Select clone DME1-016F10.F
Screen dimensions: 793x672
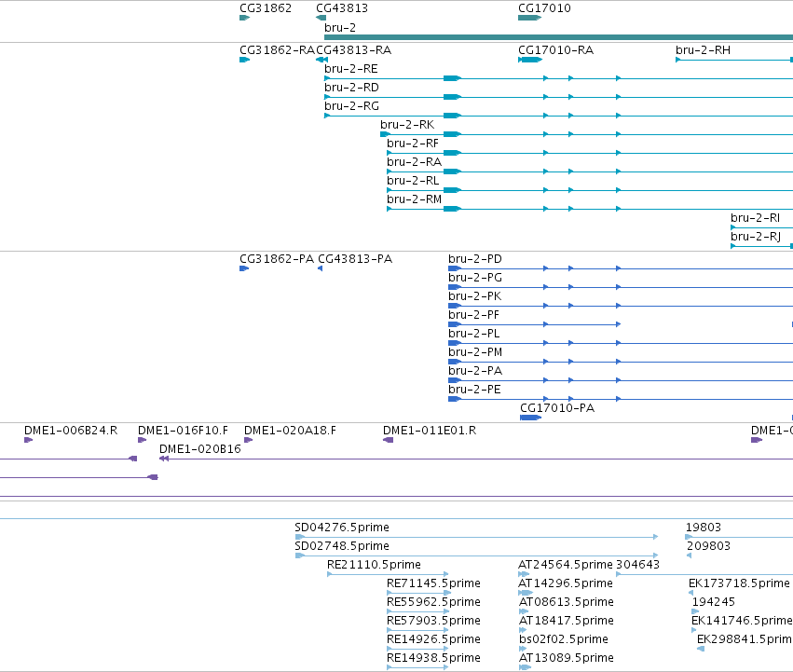tap(143, 440)
